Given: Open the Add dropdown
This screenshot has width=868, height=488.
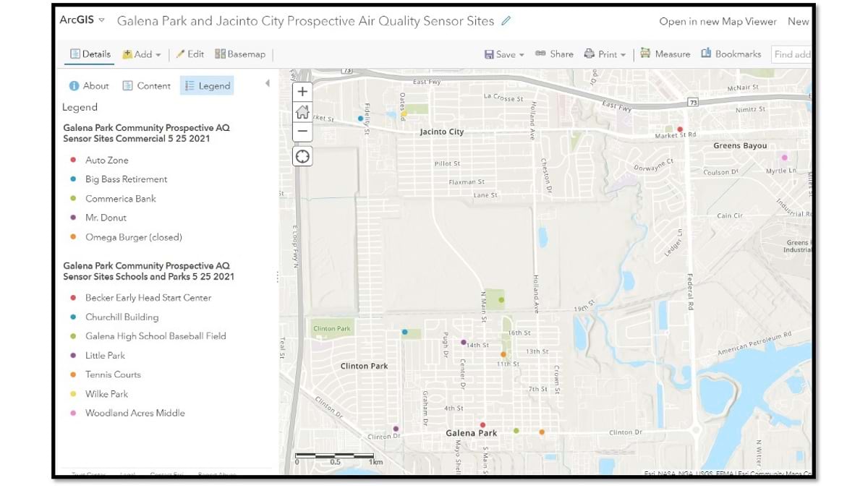Looking at the screenshot, I should click(x=142, y=54).
